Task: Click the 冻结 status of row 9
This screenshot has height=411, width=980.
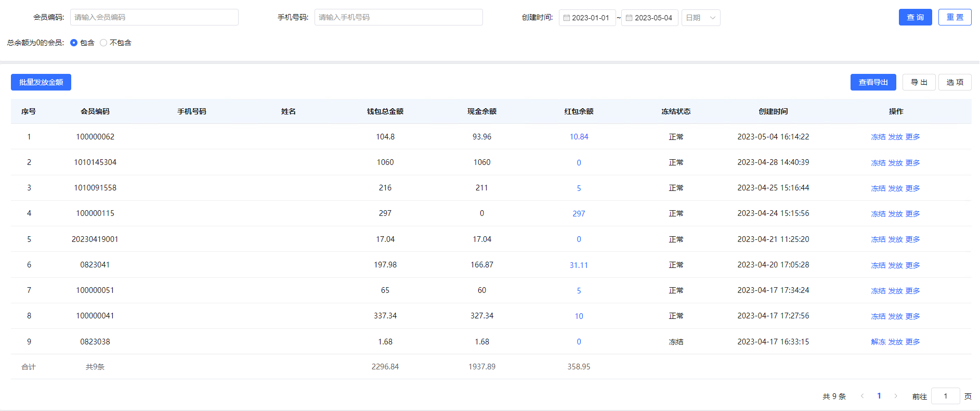Action: coord(676,342)
